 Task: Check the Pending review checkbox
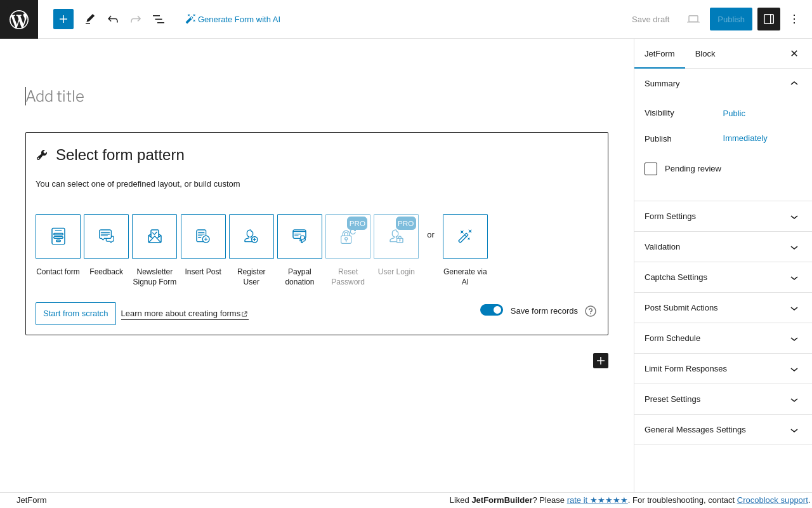651,169
